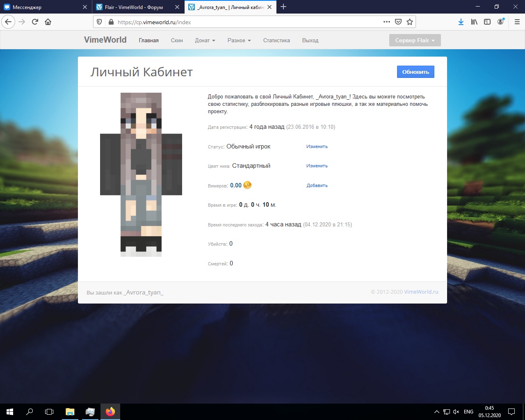Screen dimensions: 525x420
Task: Open the Firefox account avatar icon
Action: (x=500, y=22)
